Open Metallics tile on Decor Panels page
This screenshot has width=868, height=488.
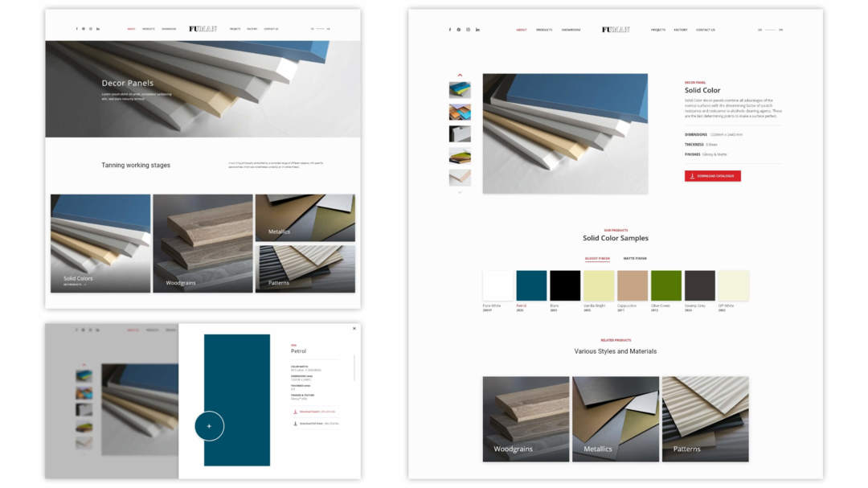pyautogui.click(x=305, y=218)
